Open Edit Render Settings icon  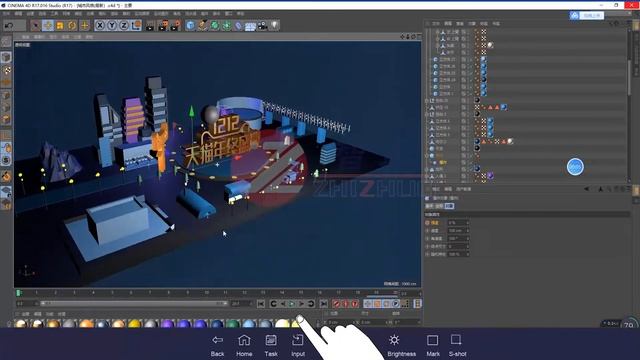coord(176,26)
